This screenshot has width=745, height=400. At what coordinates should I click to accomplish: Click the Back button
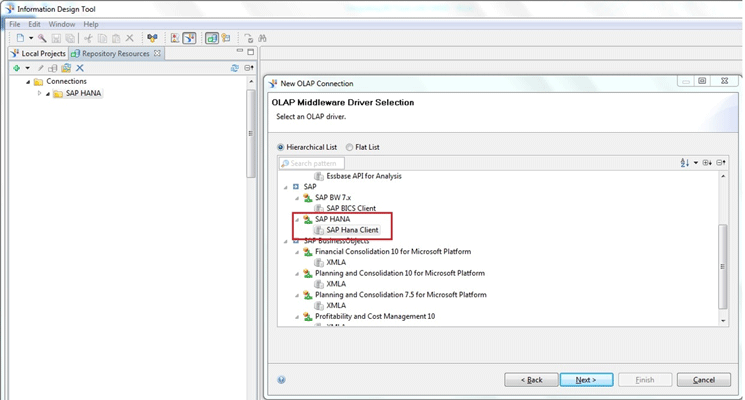(531, 380)
